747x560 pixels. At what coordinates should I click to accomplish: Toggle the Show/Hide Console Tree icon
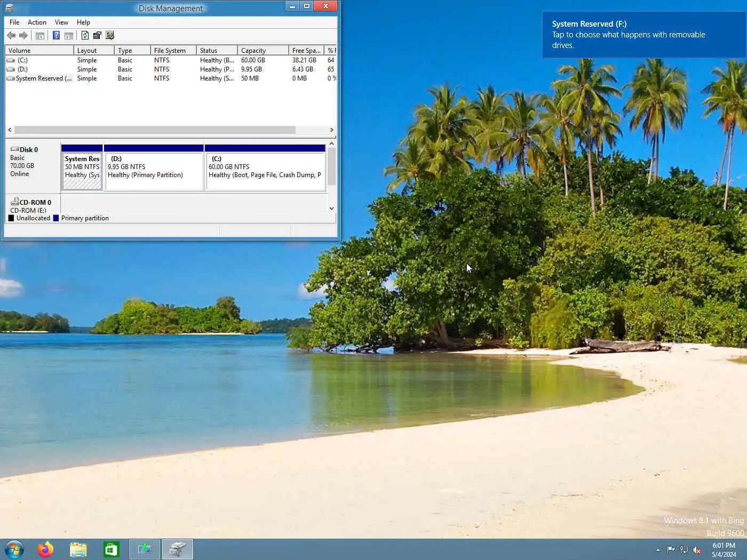[x=40, y=36]
